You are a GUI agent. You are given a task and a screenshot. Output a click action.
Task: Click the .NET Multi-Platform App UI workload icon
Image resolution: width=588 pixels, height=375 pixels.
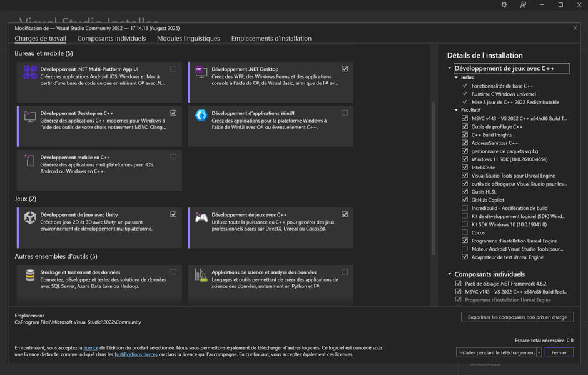30,72
